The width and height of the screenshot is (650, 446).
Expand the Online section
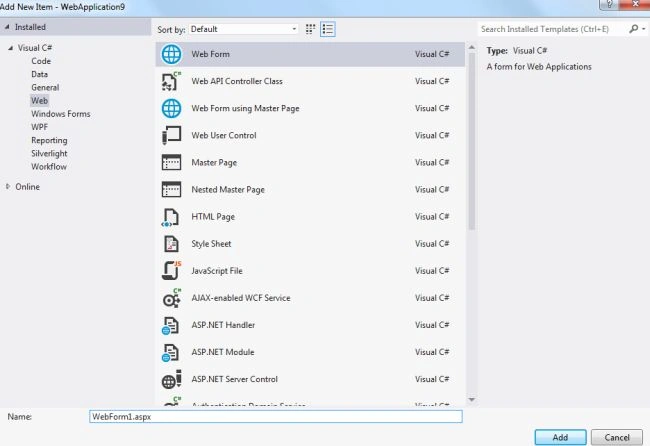point(8,187)
